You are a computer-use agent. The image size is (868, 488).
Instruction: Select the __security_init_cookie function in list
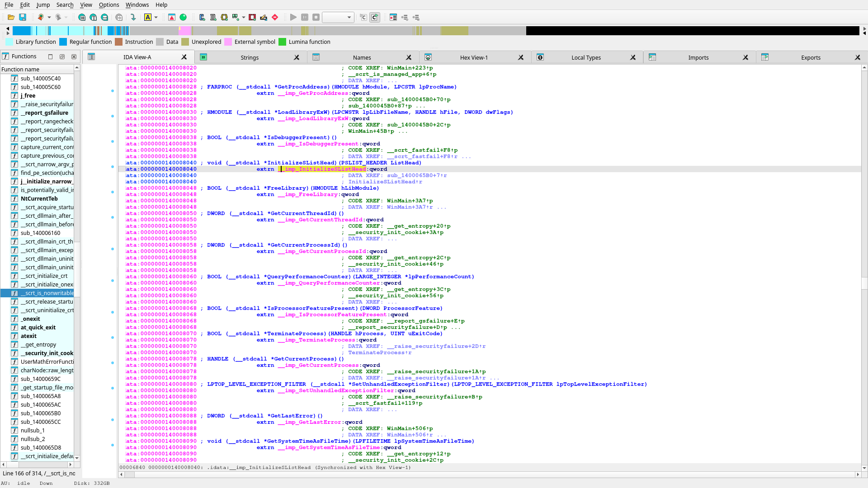click(x=47, y=353)
